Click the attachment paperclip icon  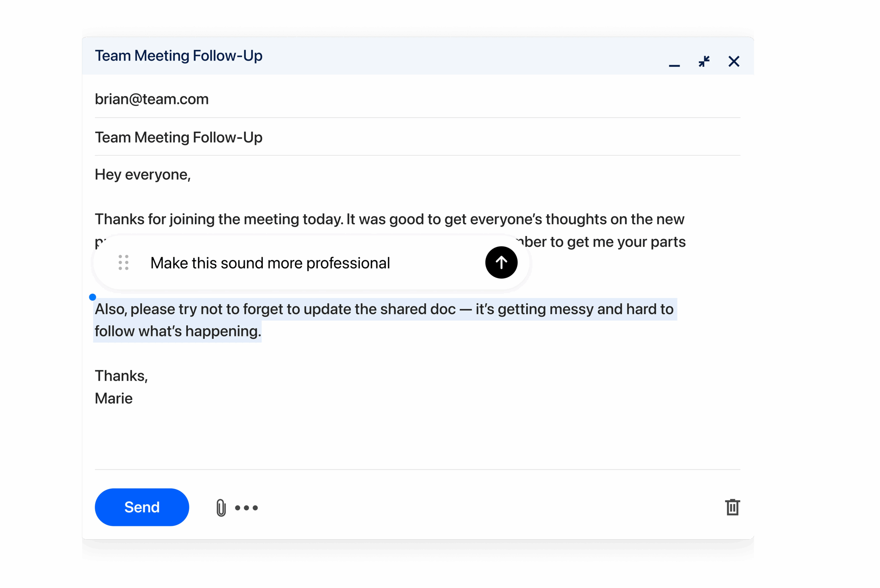click(221, 508)
